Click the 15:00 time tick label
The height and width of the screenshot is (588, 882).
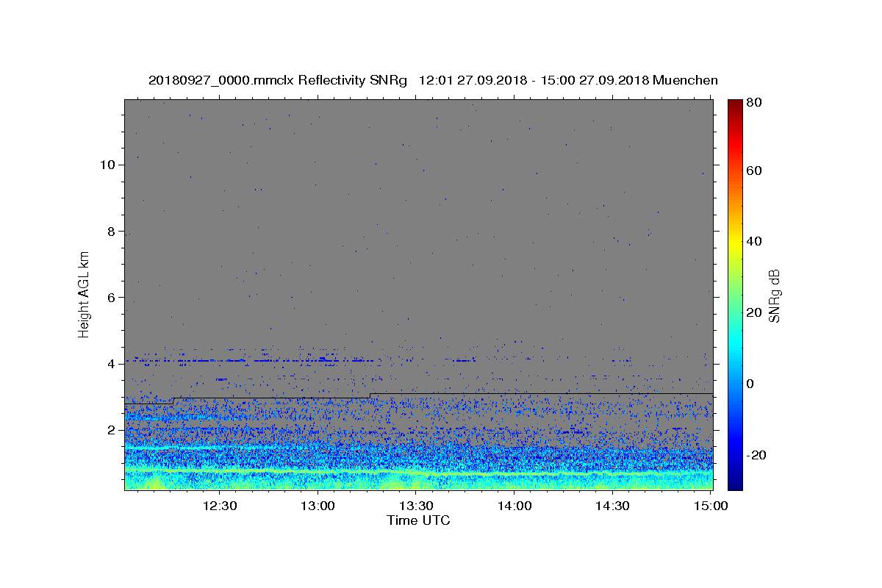[x=711, y=506]
